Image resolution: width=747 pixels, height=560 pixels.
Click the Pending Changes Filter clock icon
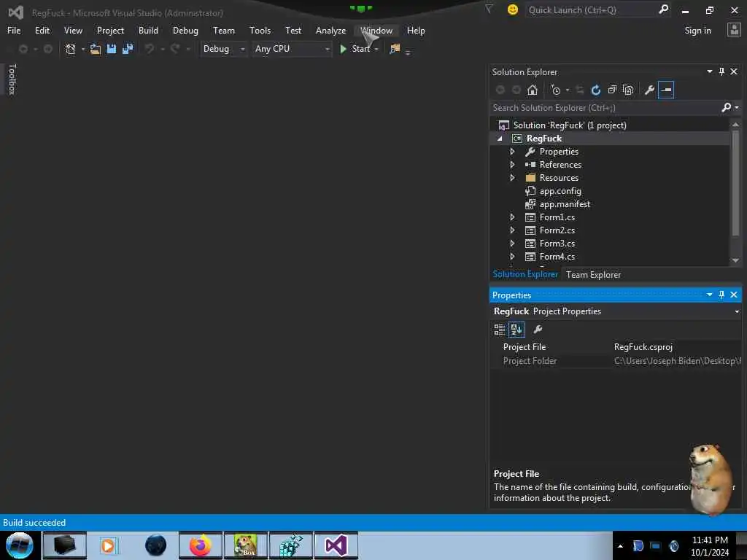pyautogui.click(x=555, y=90)
